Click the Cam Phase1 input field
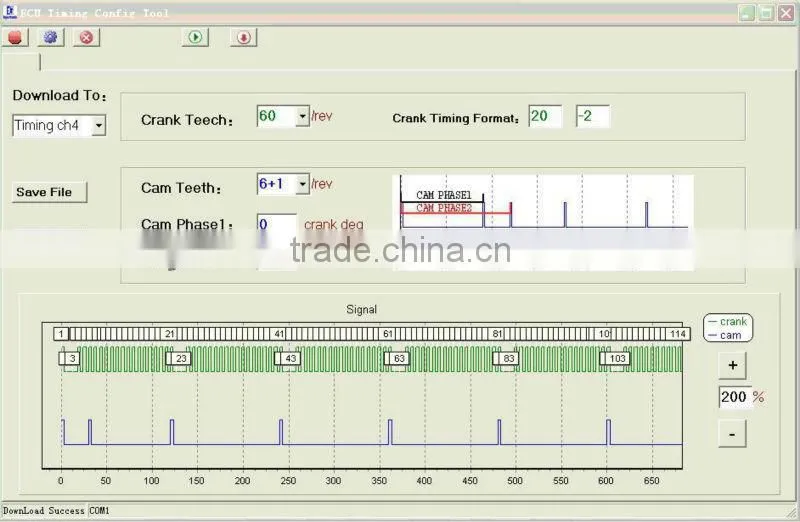Screen dimensions: 800x522 point(277,225)
